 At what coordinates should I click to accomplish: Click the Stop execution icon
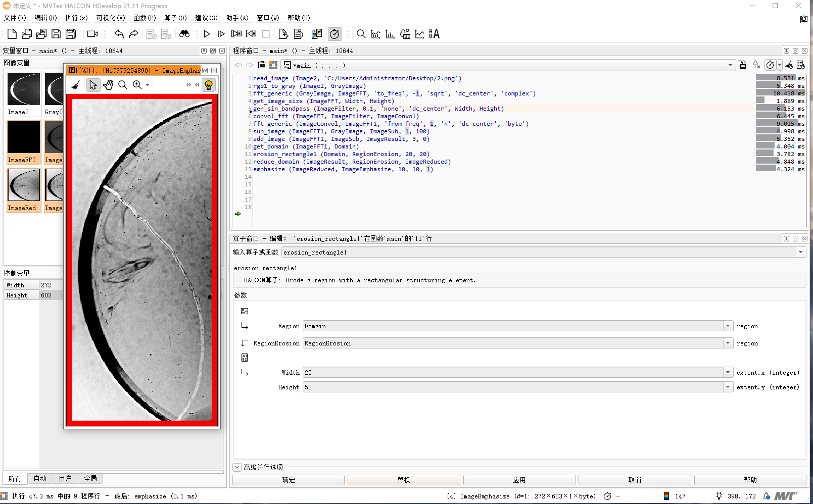click(x=266, y=34)
